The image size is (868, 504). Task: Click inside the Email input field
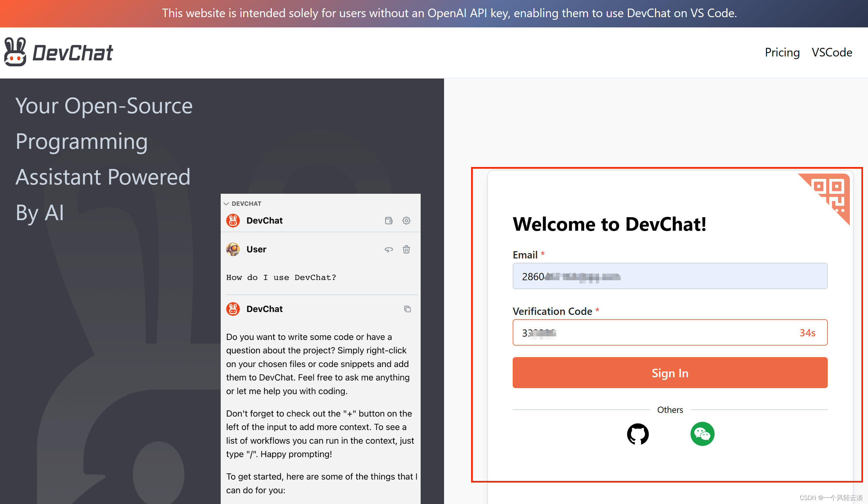(670, 276)
